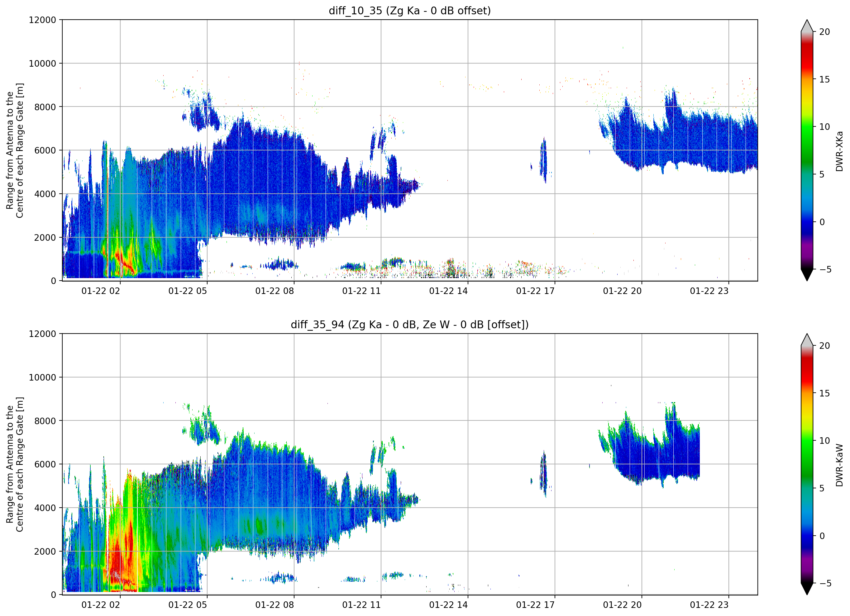Click the bottom plot y-axis Range label

[15, 464]
